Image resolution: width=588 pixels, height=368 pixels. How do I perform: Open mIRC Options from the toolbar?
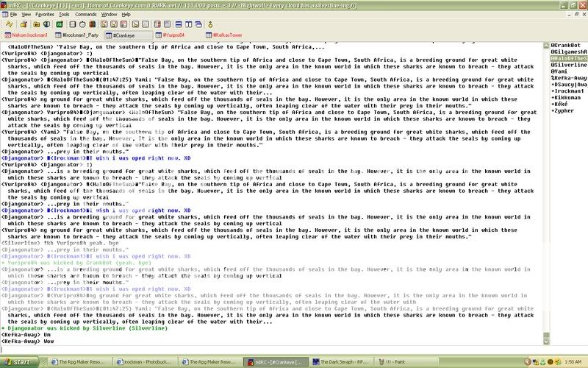pos(24,24)
